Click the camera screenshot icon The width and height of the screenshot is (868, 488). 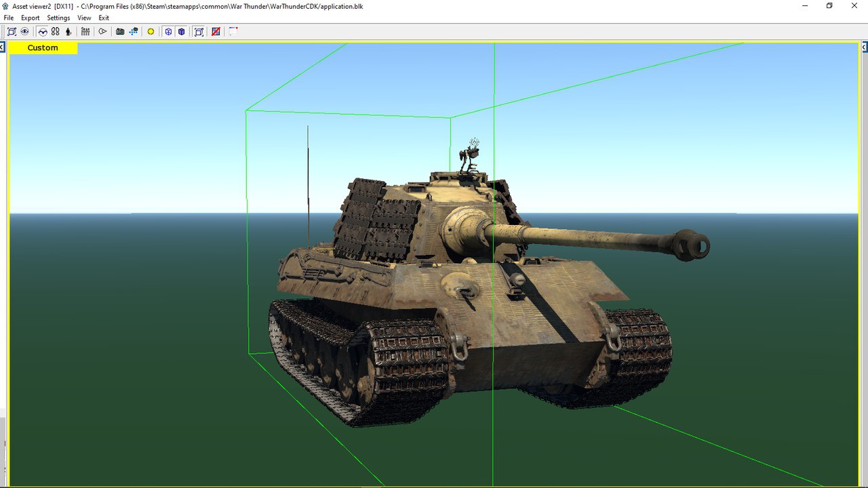(x=120, y=32)
